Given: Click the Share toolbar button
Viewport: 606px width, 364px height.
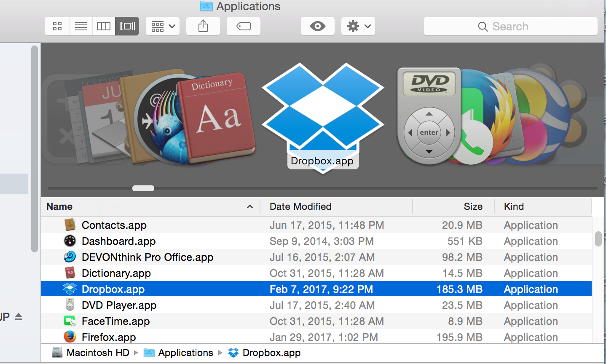Looking at the screenshot, I should (203, 26).
